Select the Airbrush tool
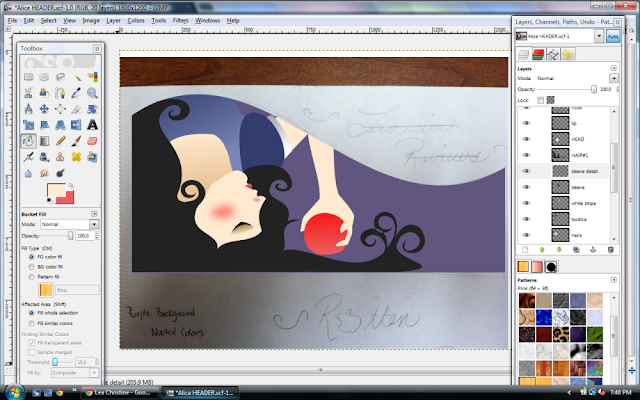Screen dimensions: 640x400 (x=28, y=157)
